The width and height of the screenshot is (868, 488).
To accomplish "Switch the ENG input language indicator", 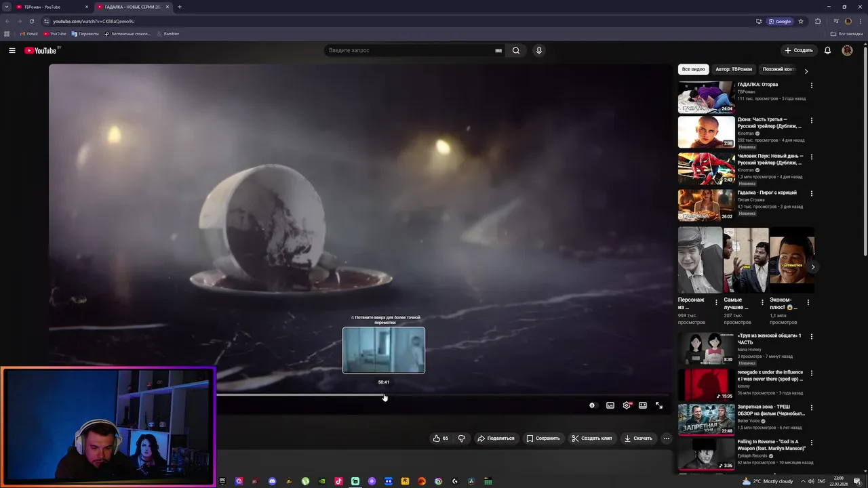I will click(821, 481).
